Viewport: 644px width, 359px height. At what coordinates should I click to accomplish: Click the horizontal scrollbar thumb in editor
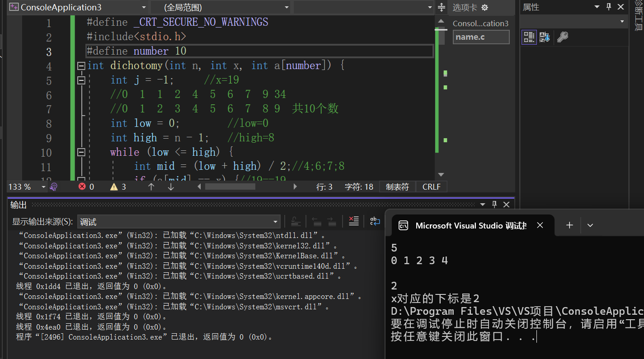click(x=230, y=186)
